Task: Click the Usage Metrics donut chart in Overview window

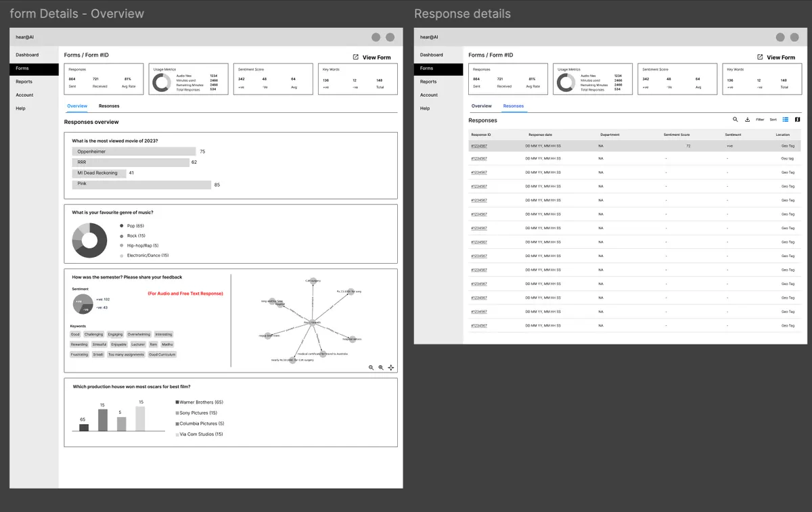Action: [x=161, y=83]
